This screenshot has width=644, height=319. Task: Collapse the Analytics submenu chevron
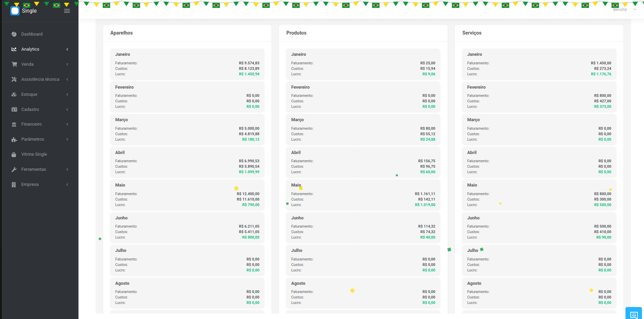point(67,49)
